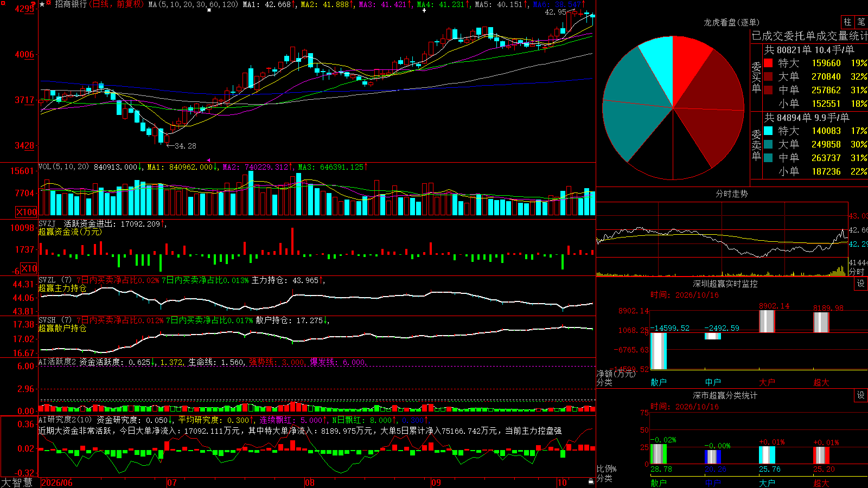Switch 龙虎看盘 to 柱 bar view
Image resolution: width=868 pixels, height=488 pixels.
coord(847,22)
